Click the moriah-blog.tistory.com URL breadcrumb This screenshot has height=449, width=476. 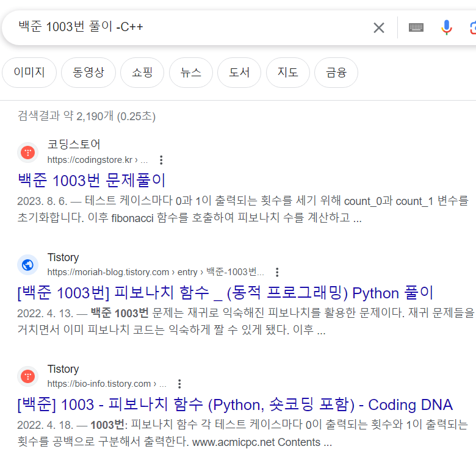point(156,272)
